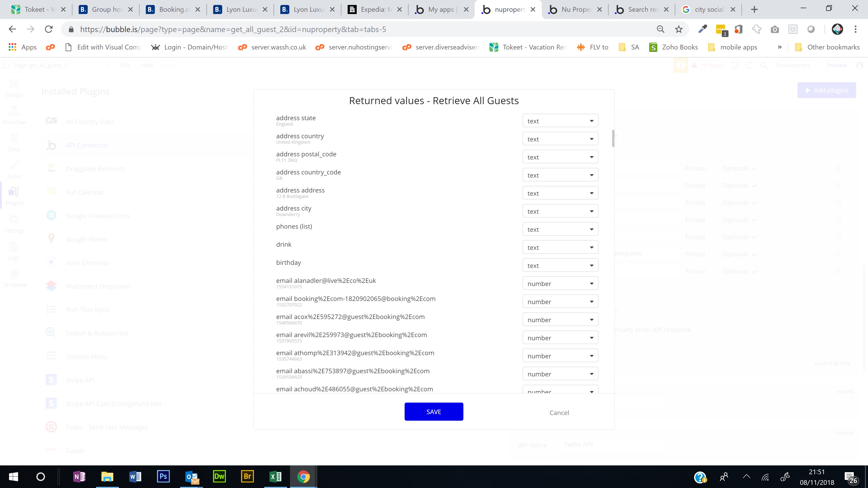This screenshot has width=868, height=488.
Task: Bookmark this page with star icon
Action: 679,29
